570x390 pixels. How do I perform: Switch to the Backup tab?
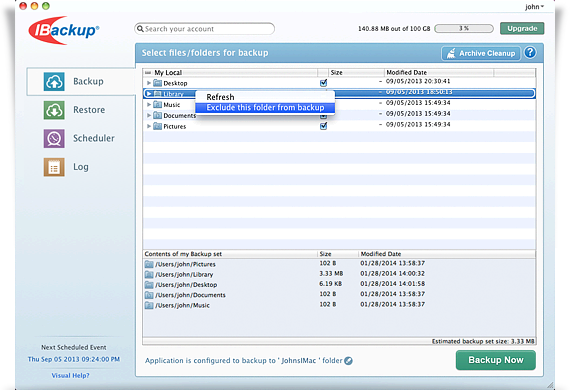(x=81, y=81)
